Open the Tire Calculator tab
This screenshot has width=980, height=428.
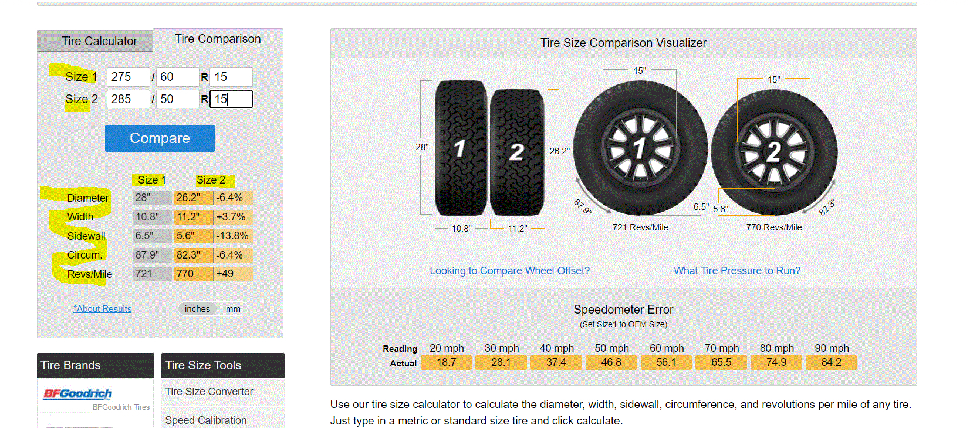point(99,41)
